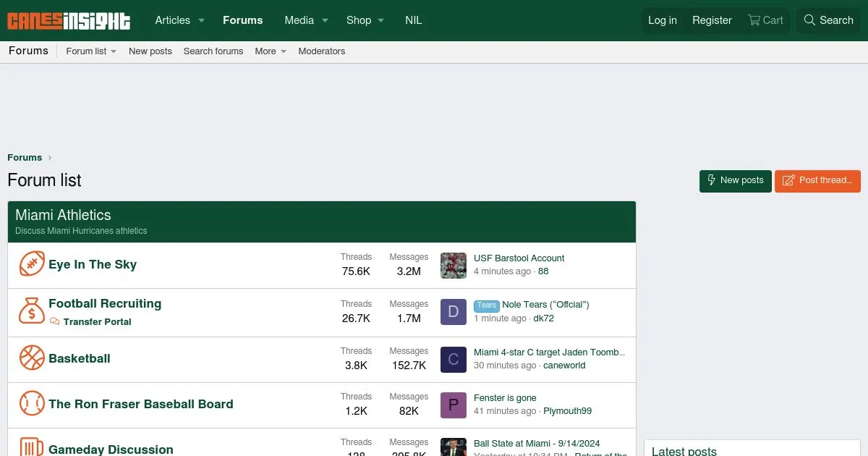Click the Forums sub-navigation label
Viewport: 868px width, 456px height.
pos(28,51)
